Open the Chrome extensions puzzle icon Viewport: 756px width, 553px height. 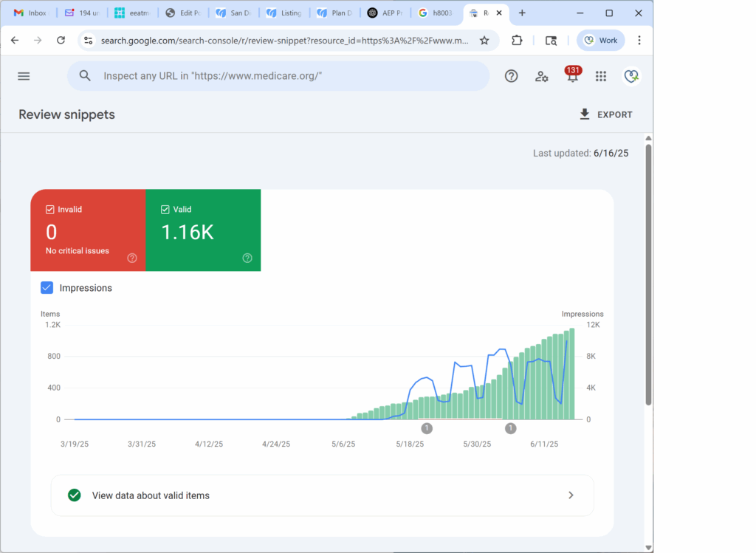pos(517,41)
